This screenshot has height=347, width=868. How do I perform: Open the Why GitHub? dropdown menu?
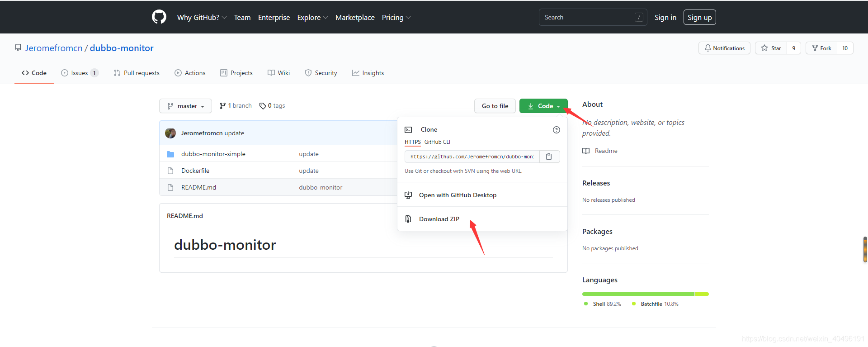[x=202, y=17]
